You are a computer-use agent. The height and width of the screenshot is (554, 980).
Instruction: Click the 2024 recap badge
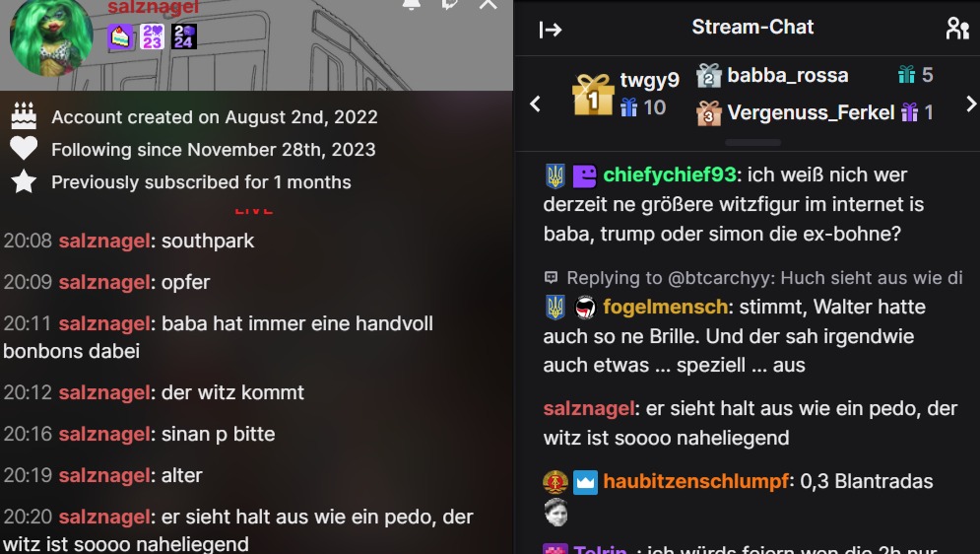[184, 36]
